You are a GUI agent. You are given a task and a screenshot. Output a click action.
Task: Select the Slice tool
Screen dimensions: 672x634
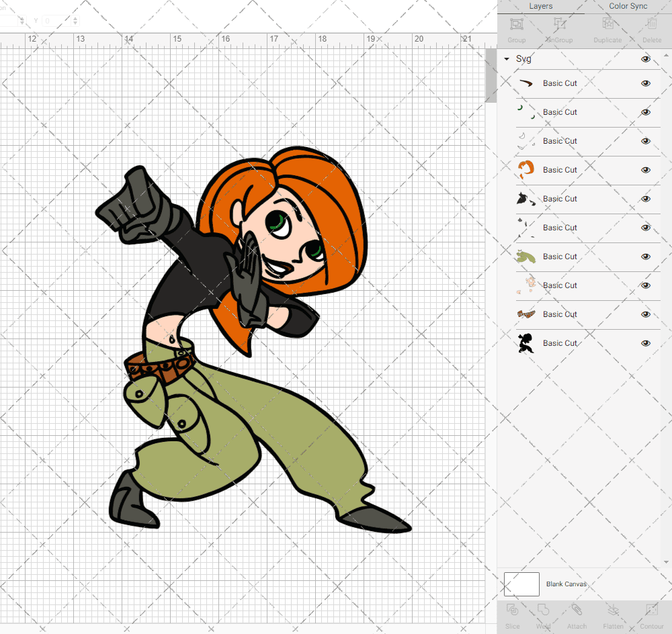[512, 615]
